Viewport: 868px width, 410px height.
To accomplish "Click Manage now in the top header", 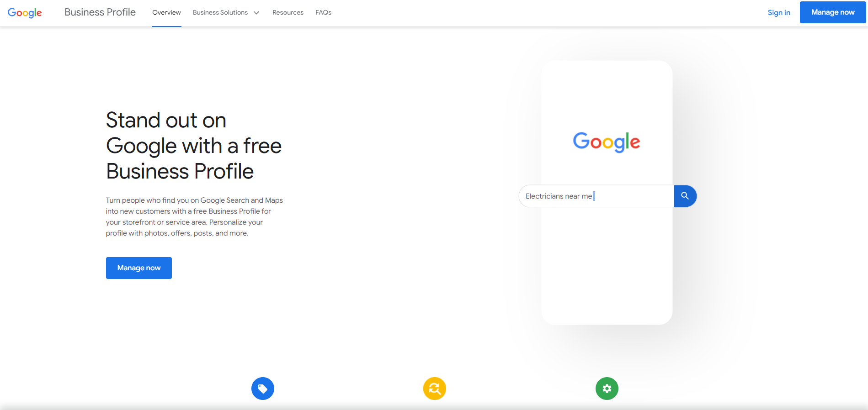I will pos(833,12).
